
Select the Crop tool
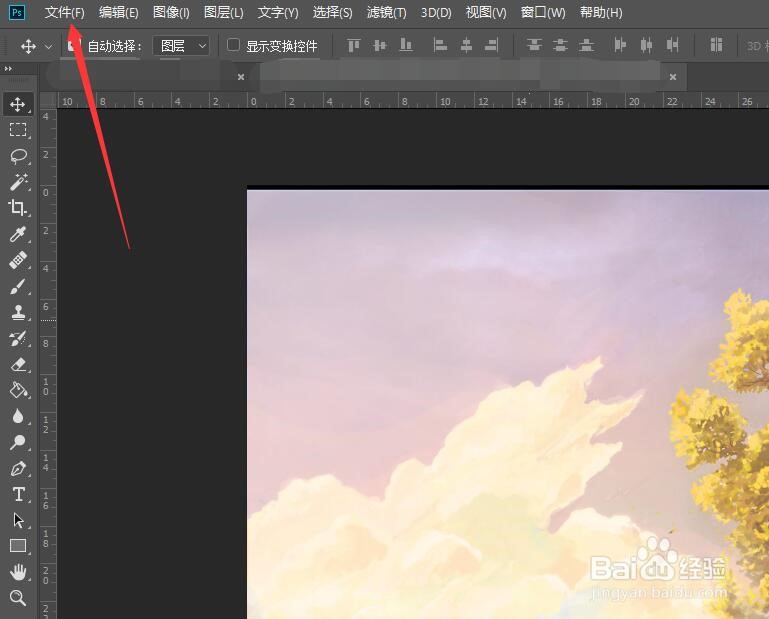[18, 208]
